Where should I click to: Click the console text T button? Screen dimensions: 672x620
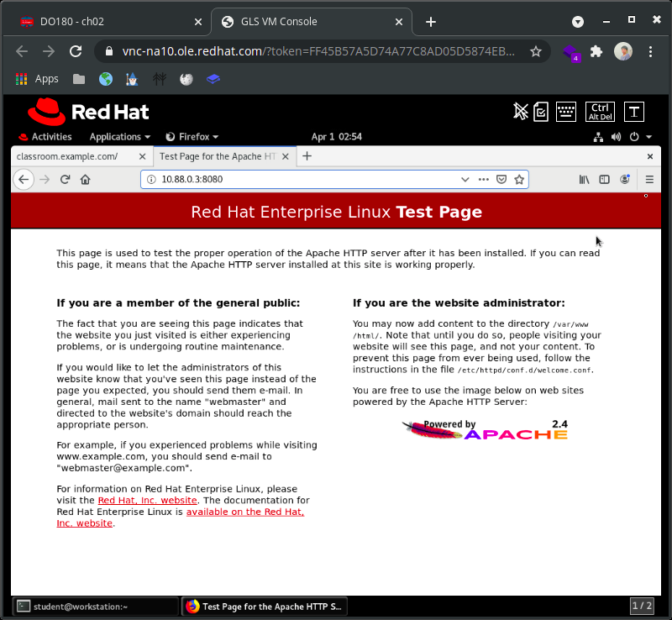[634, 112]
